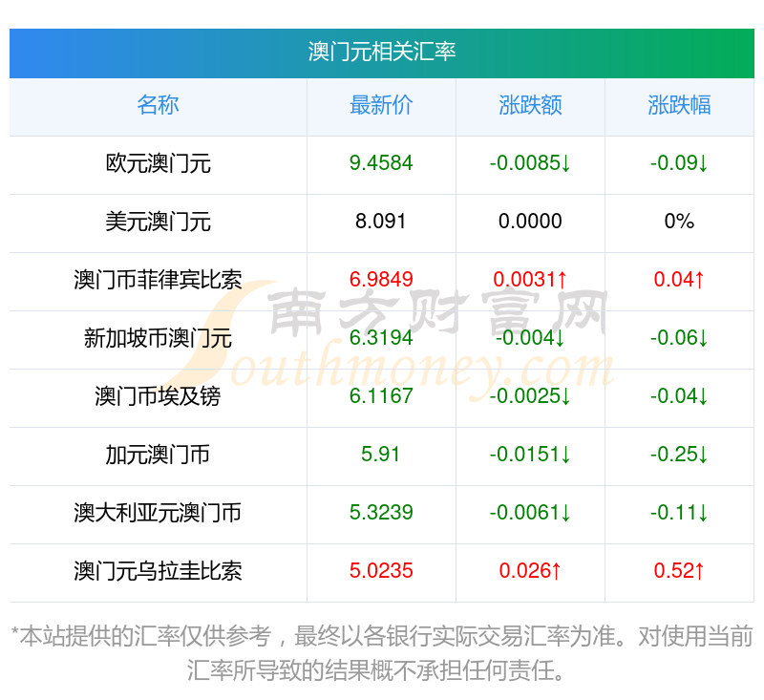The image size is (764, 700).
Task: Click the change value -0.0151↓
Action: [x=530, y=455]
